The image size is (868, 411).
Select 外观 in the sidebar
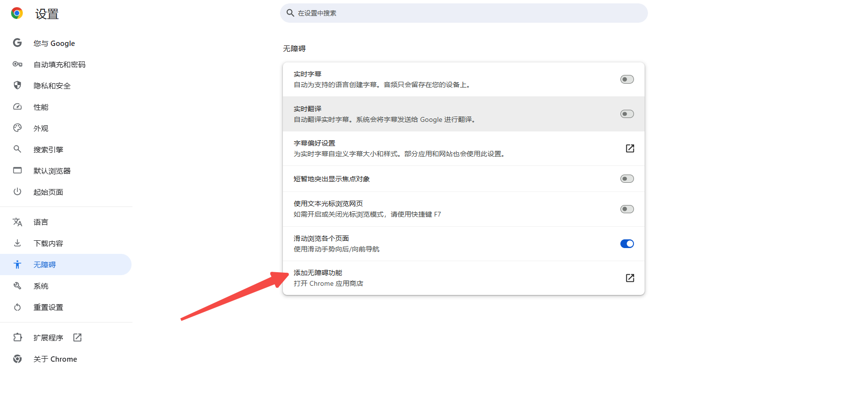pos(66,128)
